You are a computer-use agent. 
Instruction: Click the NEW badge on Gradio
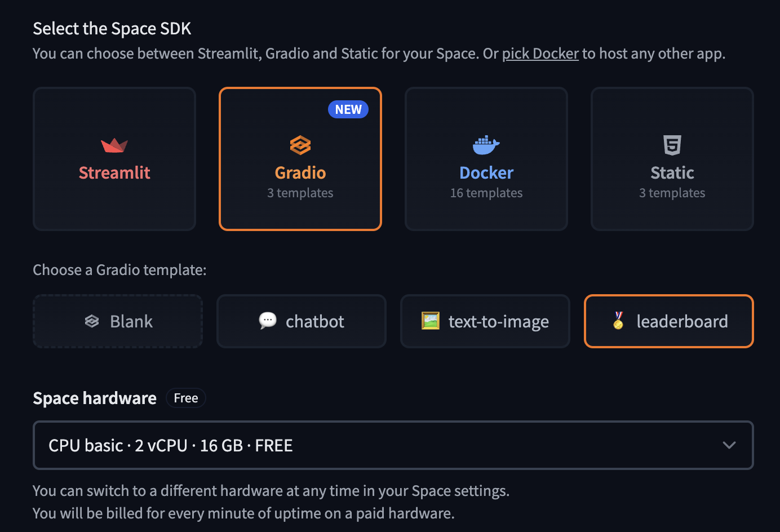[348, 109]
